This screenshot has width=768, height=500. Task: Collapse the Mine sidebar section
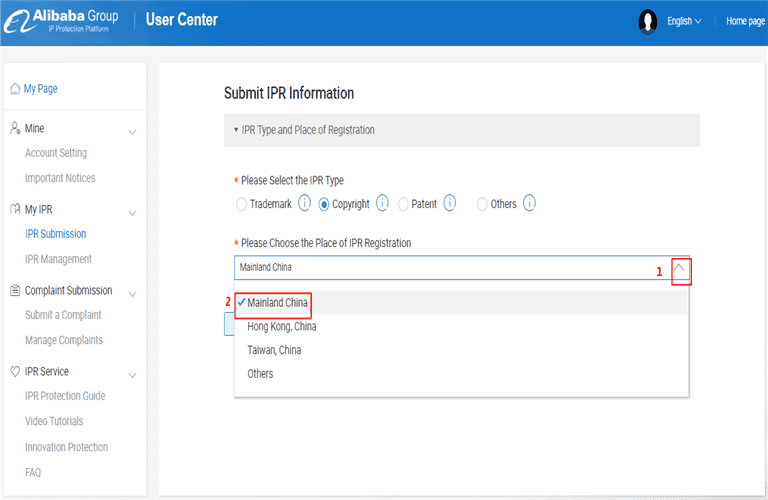click(x=132, y=130)
